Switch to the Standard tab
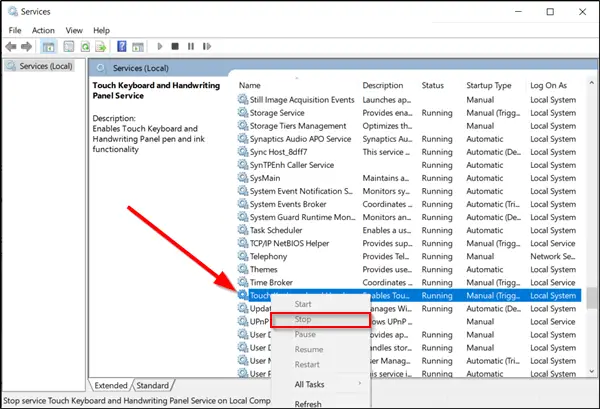600x409 pixels. tap(152, 385)
